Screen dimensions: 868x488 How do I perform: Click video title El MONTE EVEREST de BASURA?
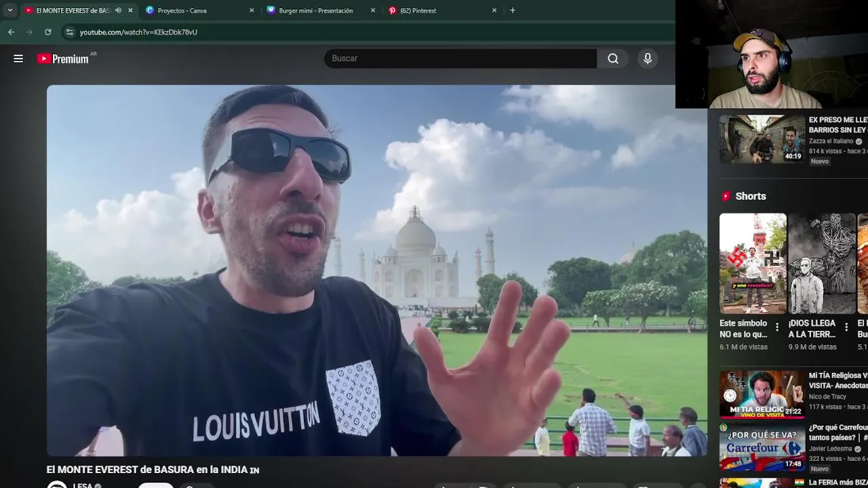pyautogui.click(x=153, y=470)
